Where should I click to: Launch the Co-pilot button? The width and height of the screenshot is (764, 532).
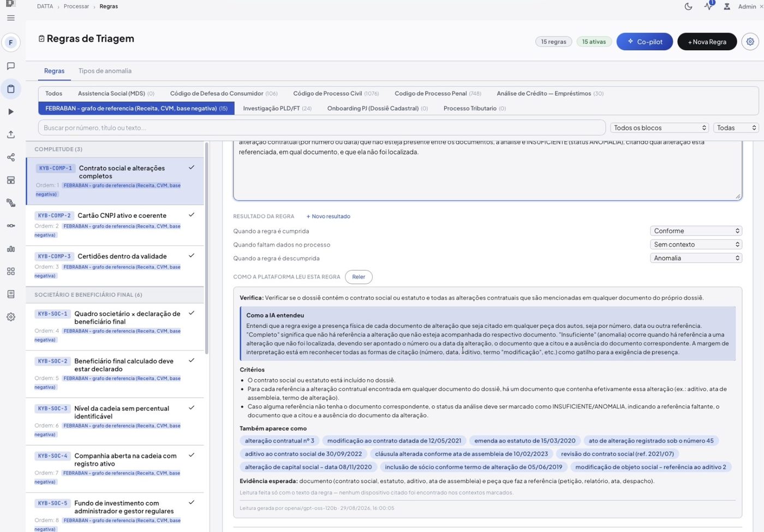pyautogui.click(x=644, y=41)
